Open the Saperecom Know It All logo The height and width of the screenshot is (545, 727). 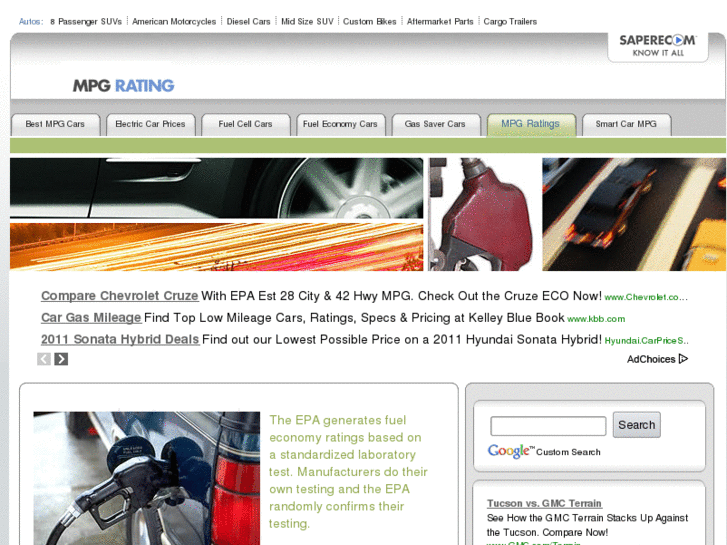[x=657, y=45]
